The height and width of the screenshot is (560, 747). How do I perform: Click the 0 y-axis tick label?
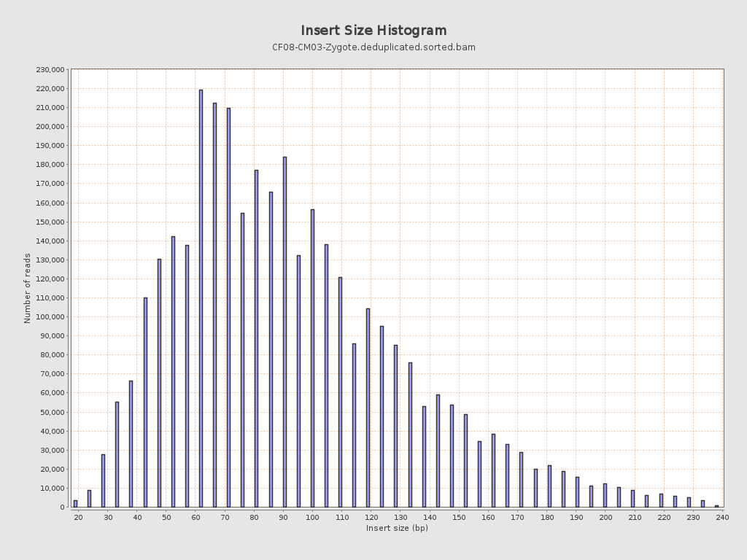click(x=63, y=507)
